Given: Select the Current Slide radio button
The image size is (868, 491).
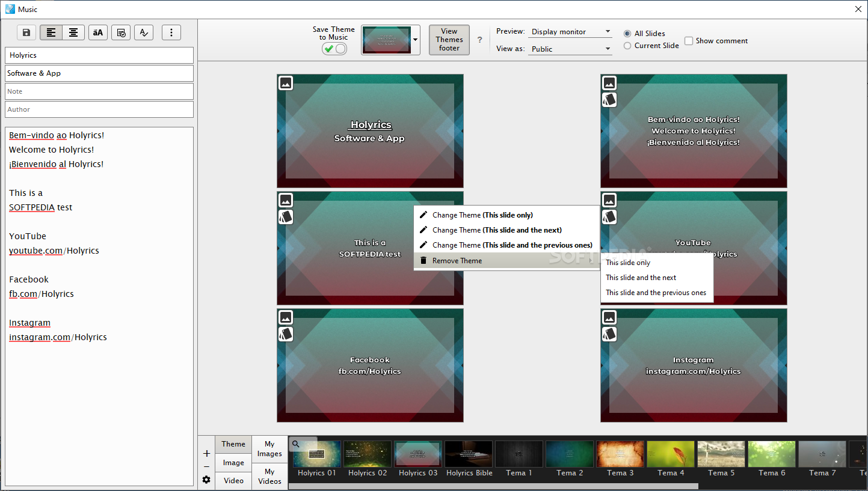Looking at the screenshot, I should [x=627, y=46].
